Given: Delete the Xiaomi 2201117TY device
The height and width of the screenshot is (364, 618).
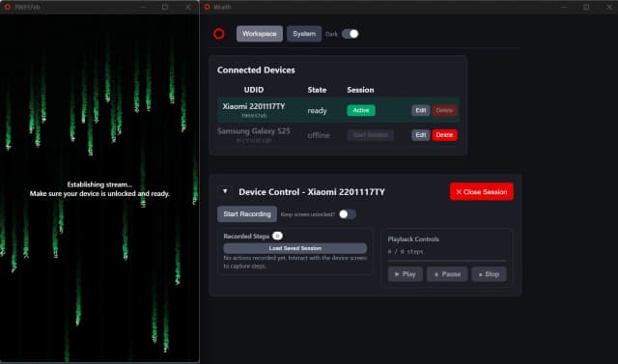Looking at the screenshot, I should tap(444, 110).
